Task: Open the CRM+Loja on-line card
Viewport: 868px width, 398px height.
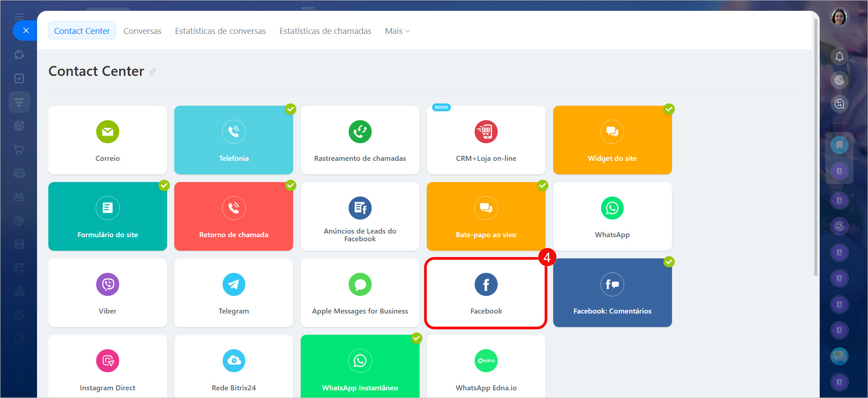Action: (x=486, y=140)
